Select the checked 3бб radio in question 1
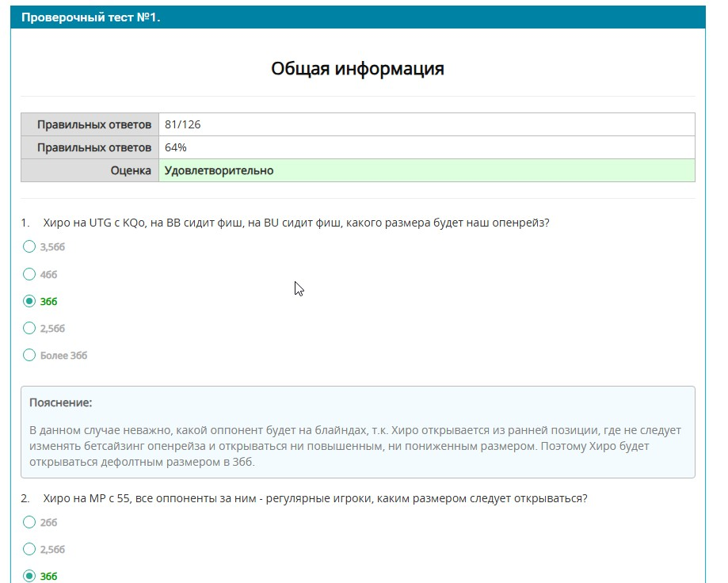 [x=29, y=301]
